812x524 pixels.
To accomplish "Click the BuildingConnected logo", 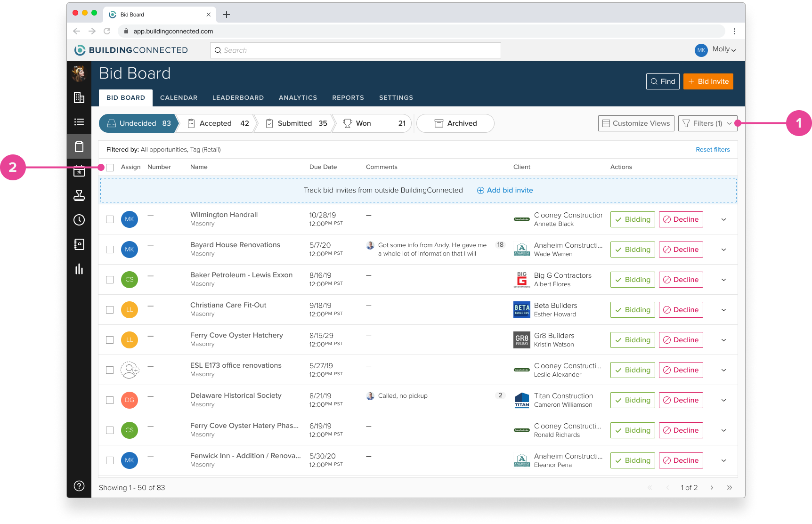I will pyautogui.click(x=131, y=50).
